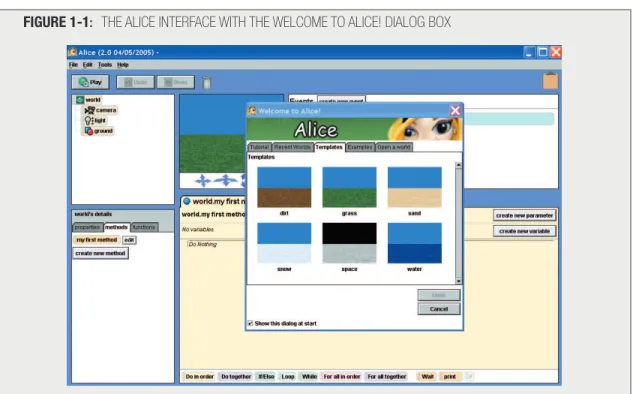633x394 pixels.
Task: Open the methods tab in world's details
Action: (116, 227)
